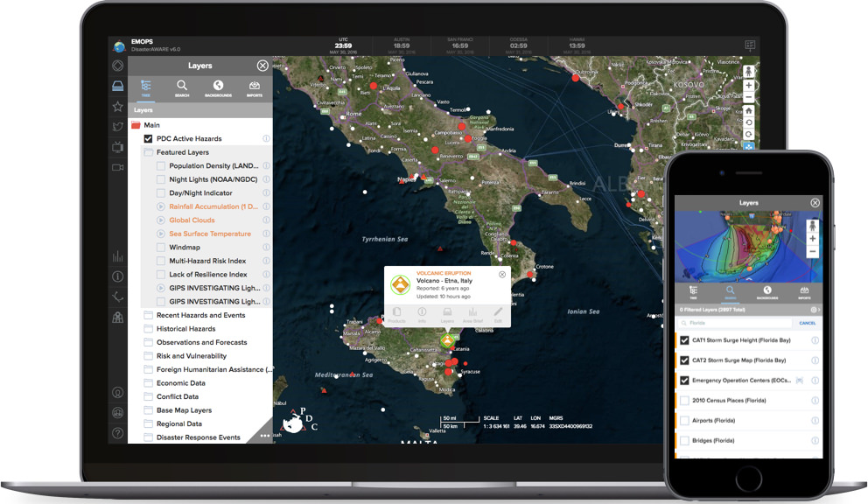This screenshot has width=868, height=504.
Task: Click info icon for Windmap layer
Action: 266,247
